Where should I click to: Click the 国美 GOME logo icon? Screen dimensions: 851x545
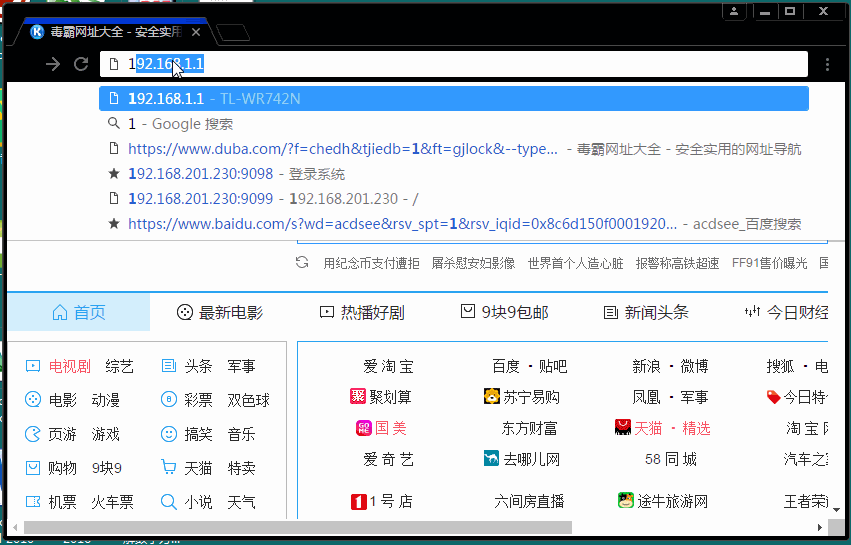tap(363, 428)
